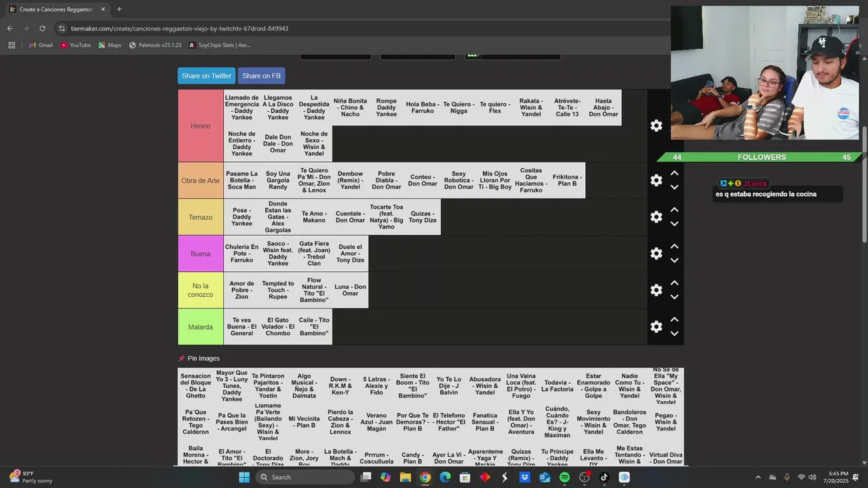Open the Chrome apps grid
Image resolution: width=868 pixels, height=488 pixels.
(x=12, y=45)
